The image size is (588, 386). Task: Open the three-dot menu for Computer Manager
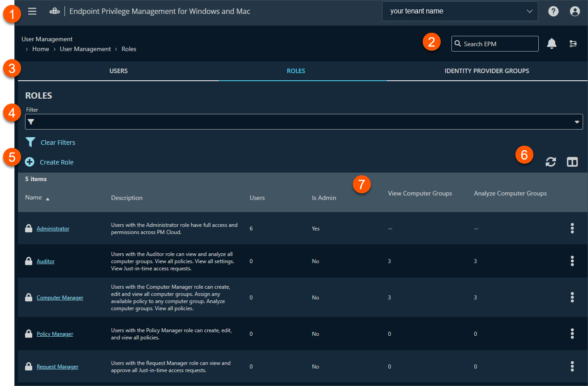(x=572, y=297)
